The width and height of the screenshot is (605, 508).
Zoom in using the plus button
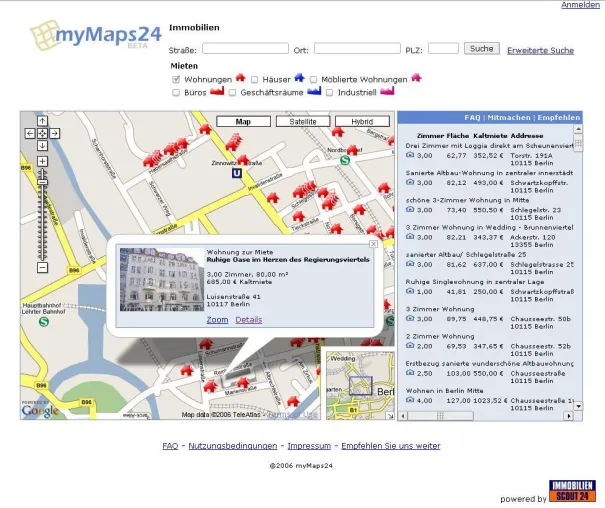click(42, 161)
